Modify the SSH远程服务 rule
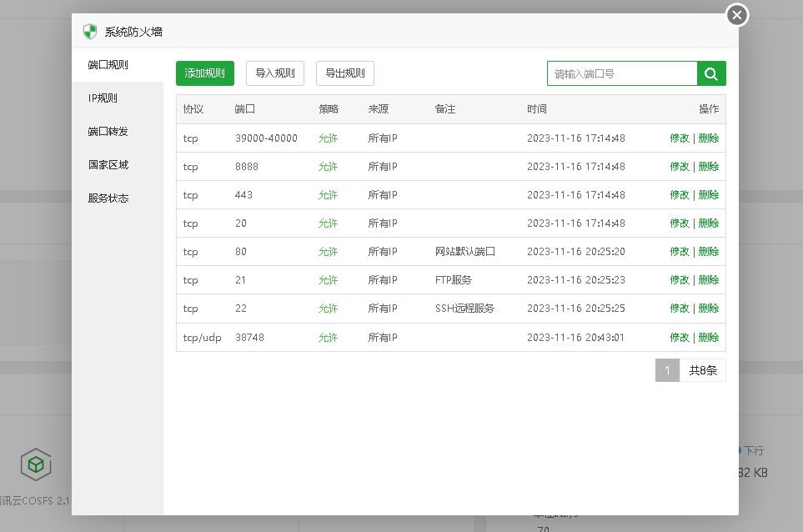 coord(680,308)
